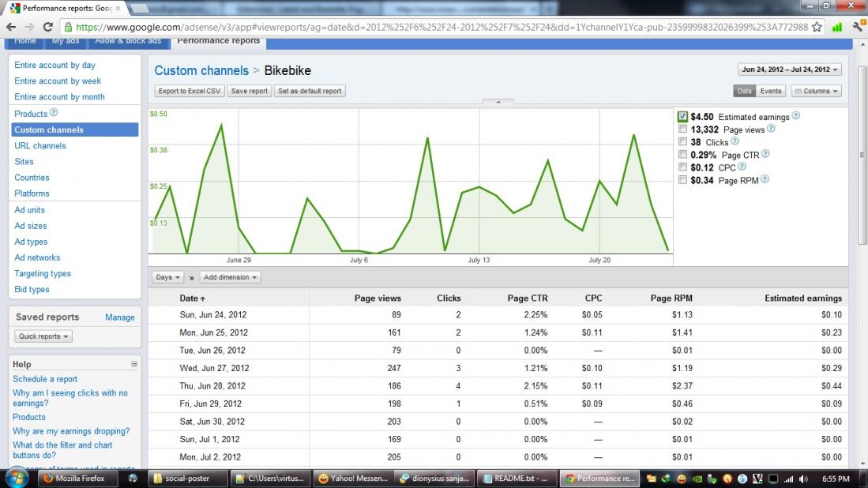
Task: Select Countries in the sidebar
Action: click(32, 178)
